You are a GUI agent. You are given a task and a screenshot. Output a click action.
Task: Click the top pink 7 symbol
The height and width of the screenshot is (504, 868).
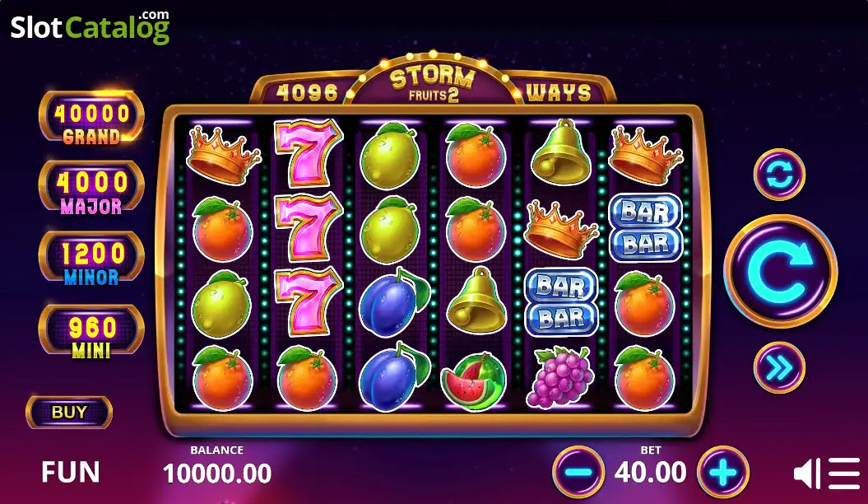click(308, 152)
